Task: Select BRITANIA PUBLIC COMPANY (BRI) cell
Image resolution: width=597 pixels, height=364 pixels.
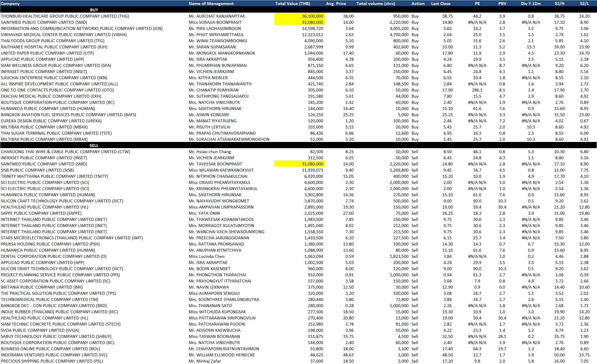Action: (42, 287)
